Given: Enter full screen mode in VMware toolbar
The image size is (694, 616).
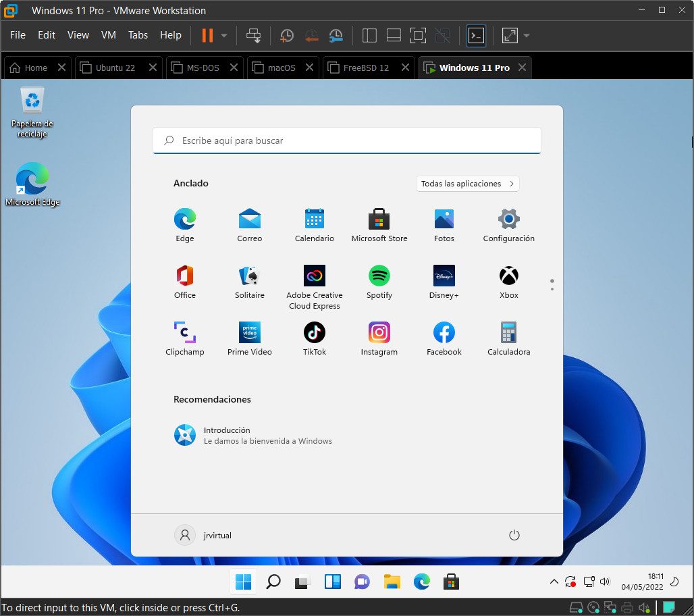Looking at the screenshot, I should [418, 35].
